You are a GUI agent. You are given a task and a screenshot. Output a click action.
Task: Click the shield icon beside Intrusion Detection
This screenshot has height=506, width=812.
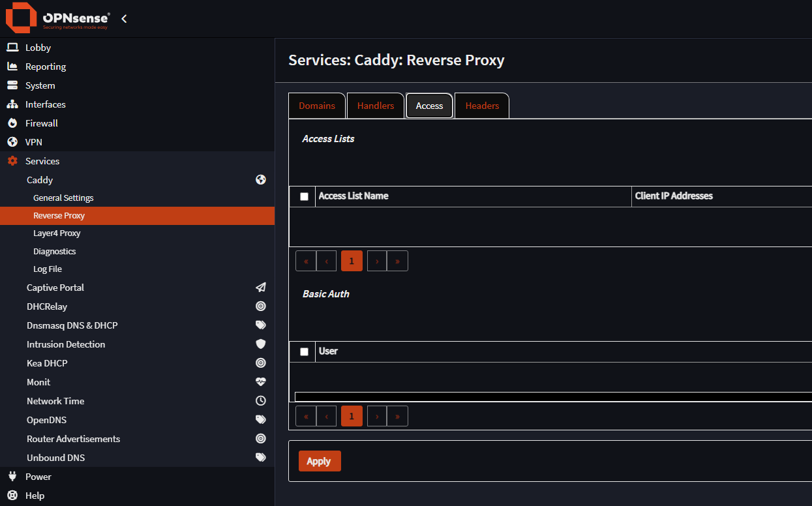tap(261, 344)
